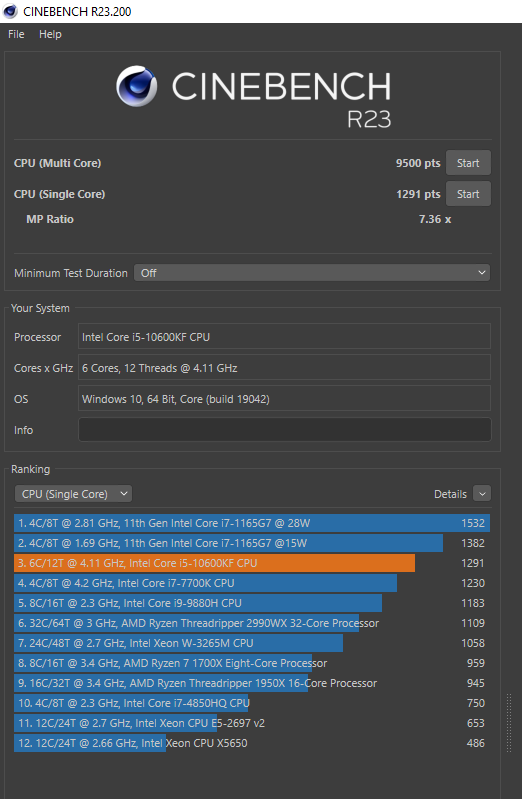This screenshot has width=522, height=799.
Task: Click the 9500 pts multi core score
Action: 418,163
